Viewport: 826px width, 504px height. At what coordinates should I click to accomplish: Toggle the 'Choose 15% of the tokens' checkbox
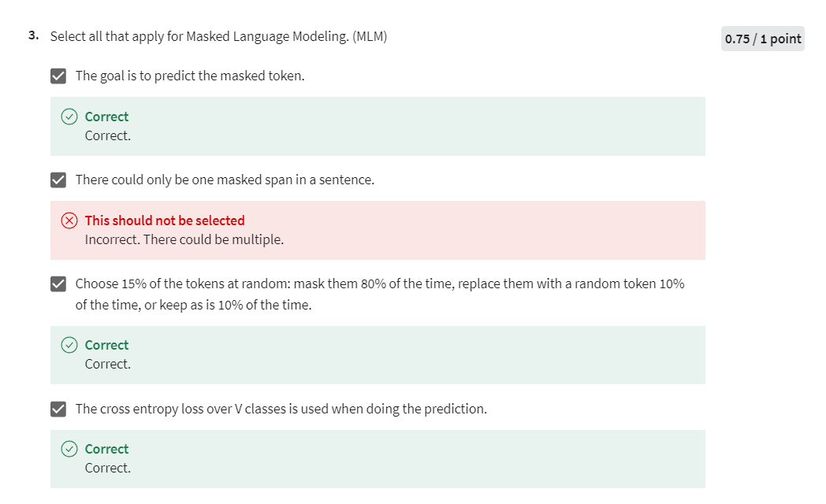[x=58, y=284]
